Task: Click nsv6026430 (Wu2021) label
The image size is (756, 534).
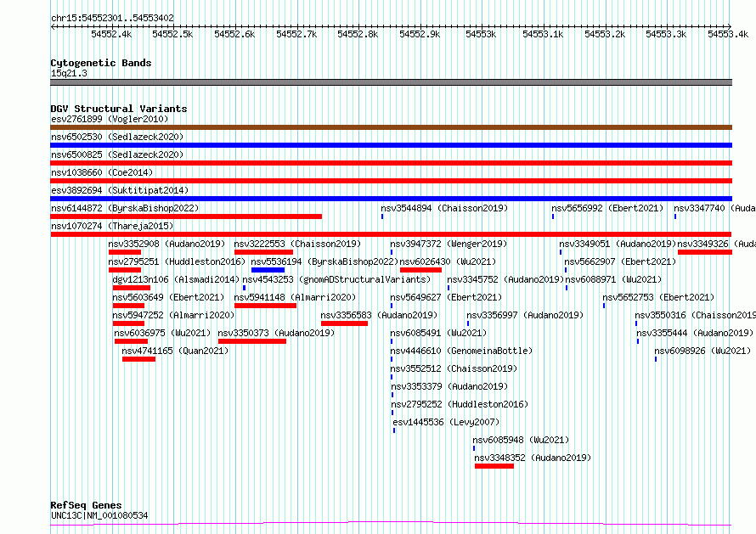Action: 448,261
